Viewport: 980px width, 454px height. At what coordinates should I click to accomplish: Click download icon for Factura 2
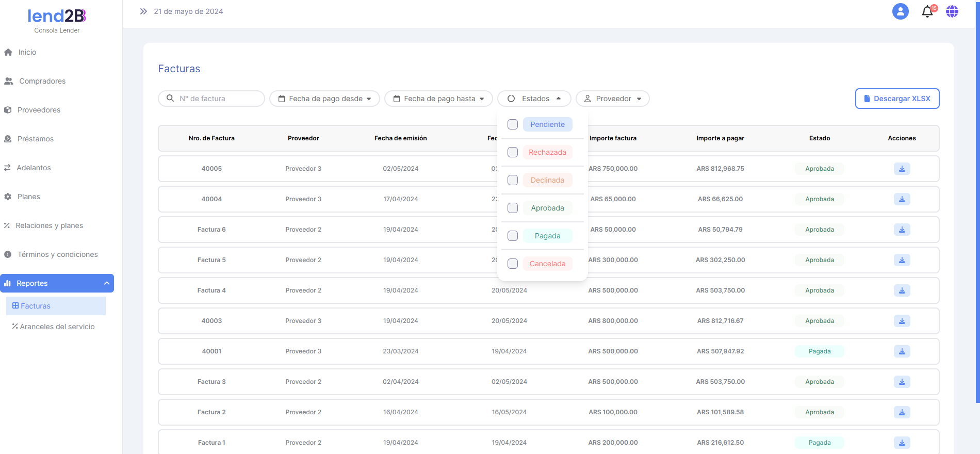(902, 412)
